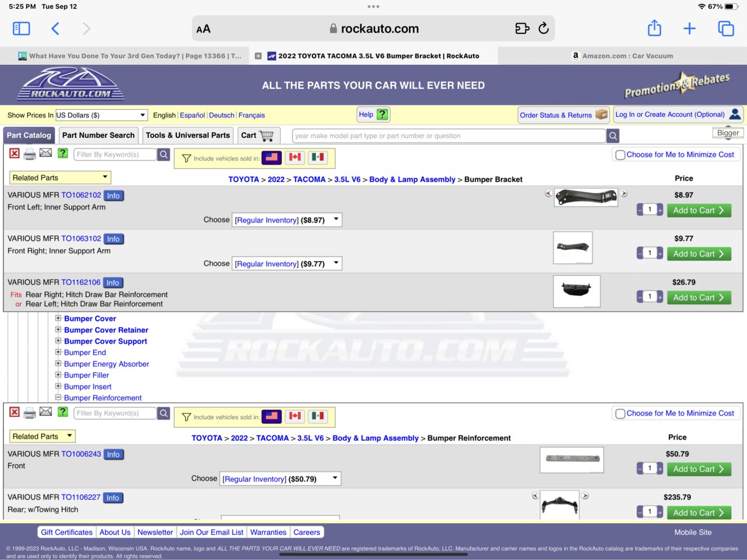The width and height of the screenshot is (747, 560).
Task: Expand the Bumper Energy Absorber node
Action: coord(58,364)
